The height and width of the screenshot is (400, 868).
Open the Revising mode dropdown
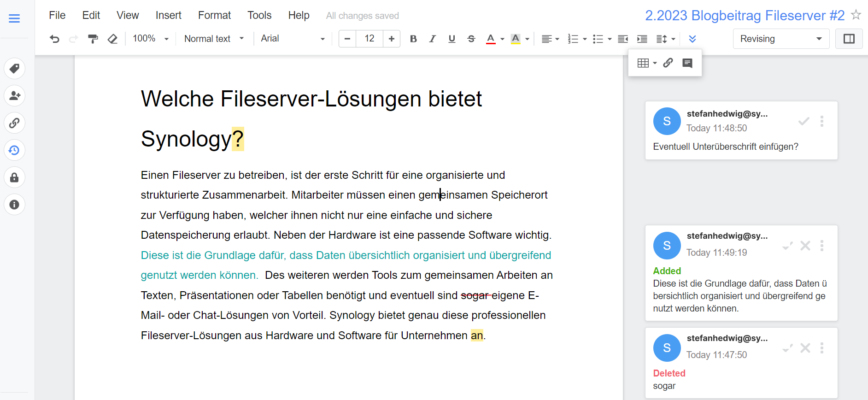[x=781, y=39]
